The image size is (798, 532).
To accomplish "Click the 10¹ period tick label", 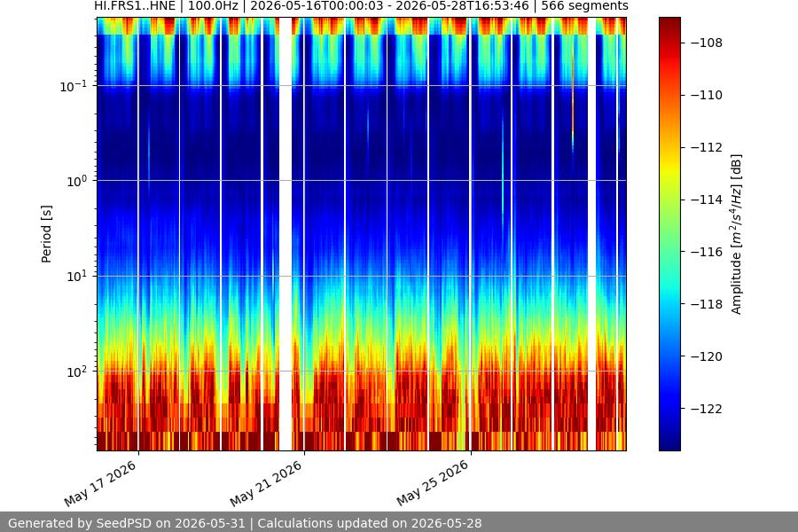I will point(76,277).
